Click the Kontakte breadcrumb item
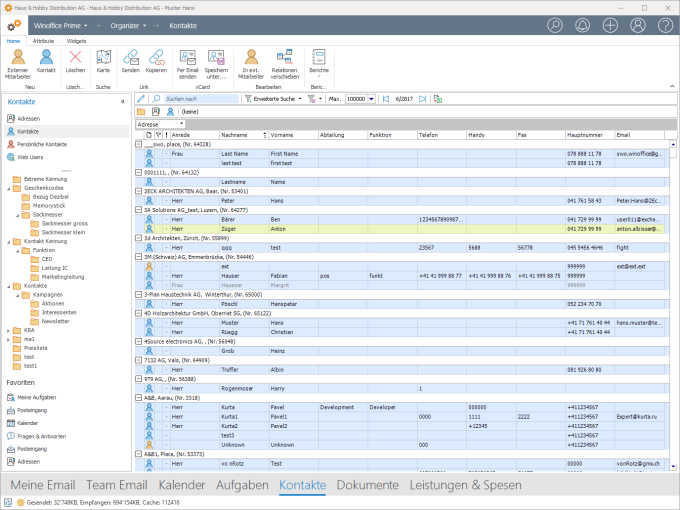This screenshot has height=510, width=680. point(183,26)
